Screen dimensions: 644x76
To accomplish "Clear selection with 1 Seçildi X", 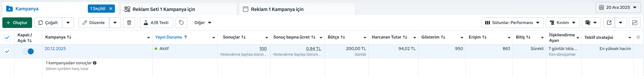I will 111,9.
